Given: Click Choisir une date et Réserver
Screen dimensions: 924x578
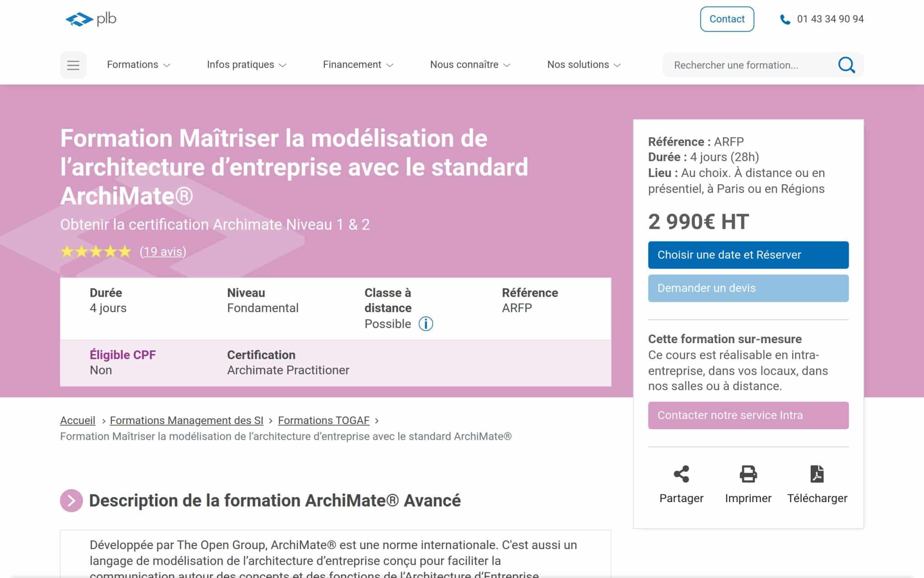Looking at the screenshot, I should pyautogui.click(x=748, y=255).
